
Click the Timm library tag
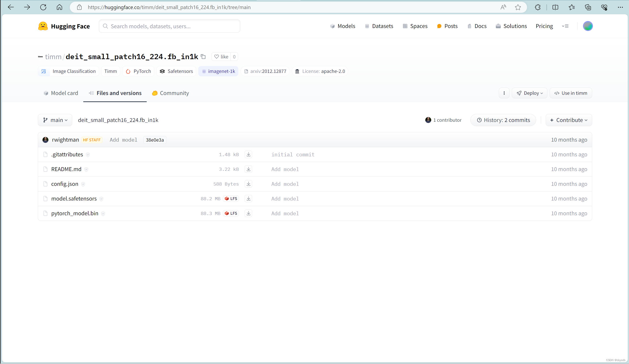(x=111, y=71)
